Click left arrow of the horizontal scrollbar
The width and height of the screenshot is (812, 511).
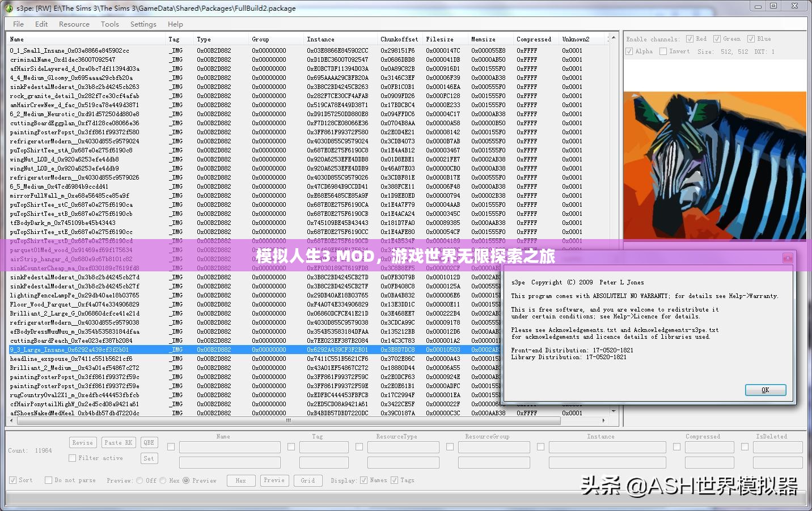coord(12,420)
